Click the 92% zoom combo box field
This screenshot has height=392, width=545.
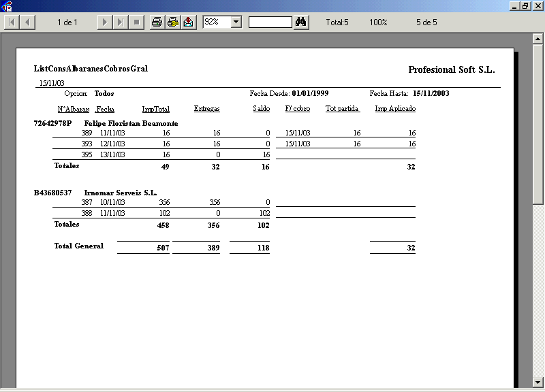pyautogui.click(x=217, y=22)
